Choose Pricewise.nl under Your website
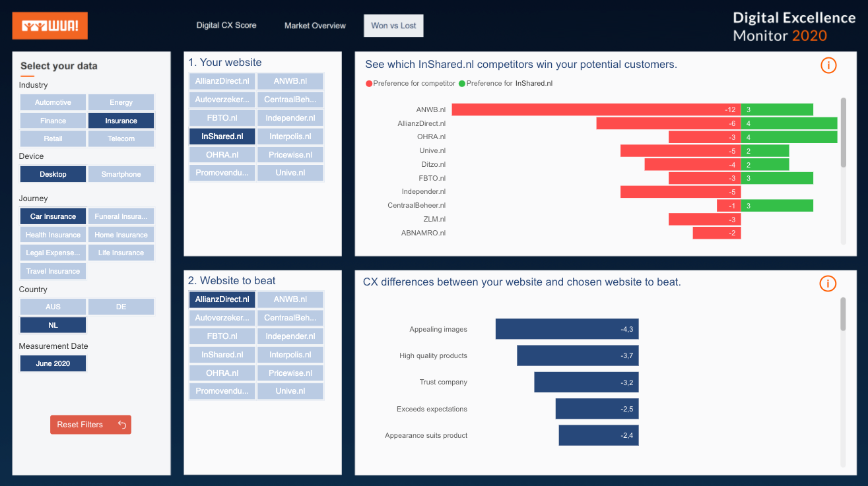This screenshot has height=486, width=868. [290, 154]
